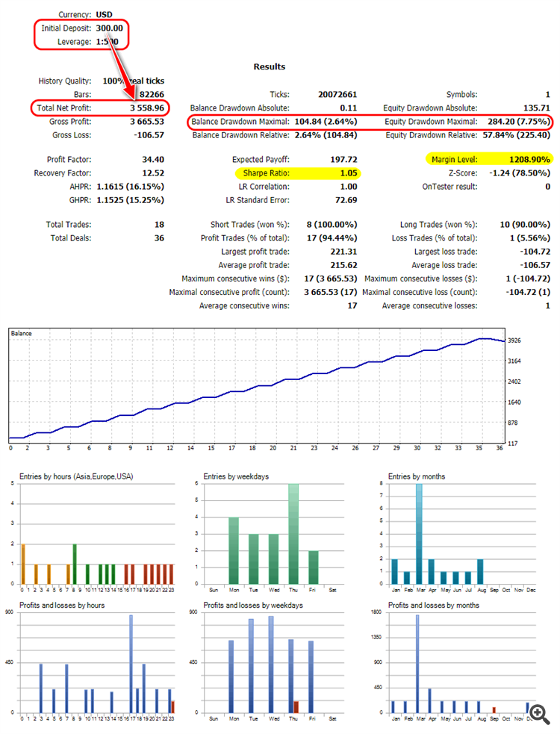Click the Entries by weekdays chart title
The width and height of the screenshot is (560, 734).
(236, 476)
